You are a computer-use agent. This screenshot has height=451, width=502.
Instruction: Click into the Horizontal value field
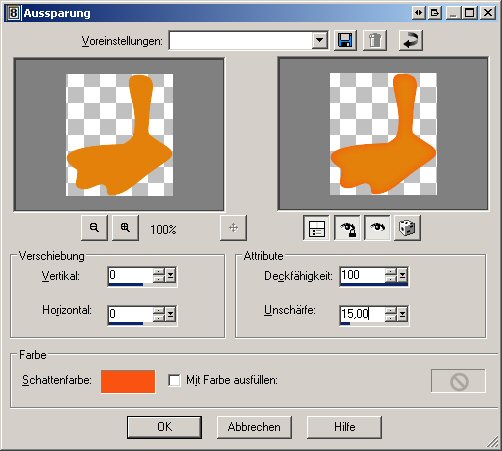point(131,314)
